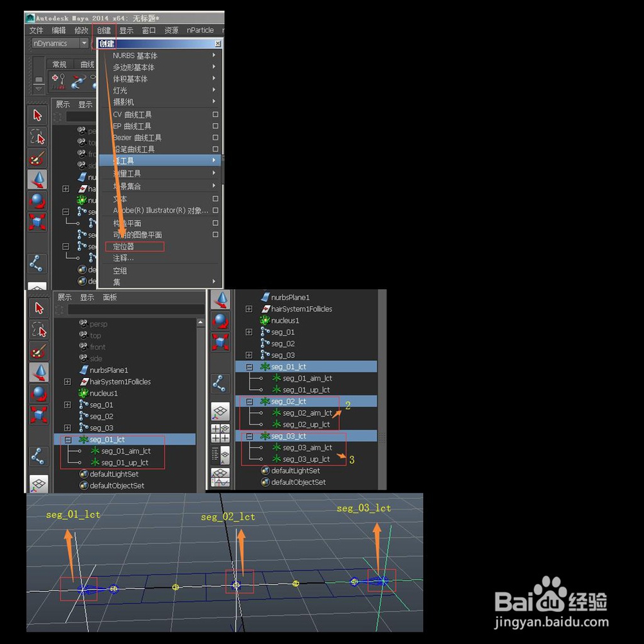
Task: Select arrow tool beside the persp outliner
Action: point(39,308)
